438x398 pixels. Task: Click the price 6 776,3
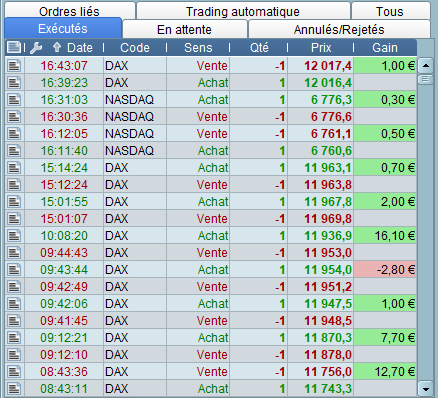pyautogui.click(x=331, y=100)
